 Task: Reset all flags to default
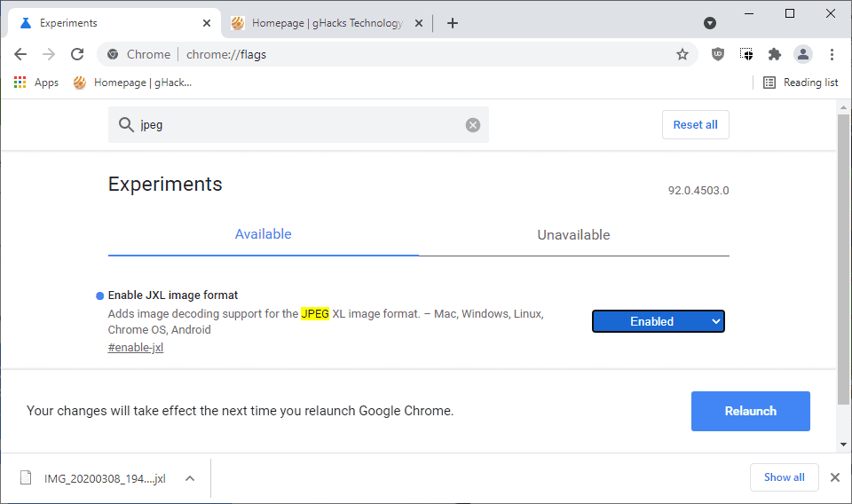click(696, 124)
